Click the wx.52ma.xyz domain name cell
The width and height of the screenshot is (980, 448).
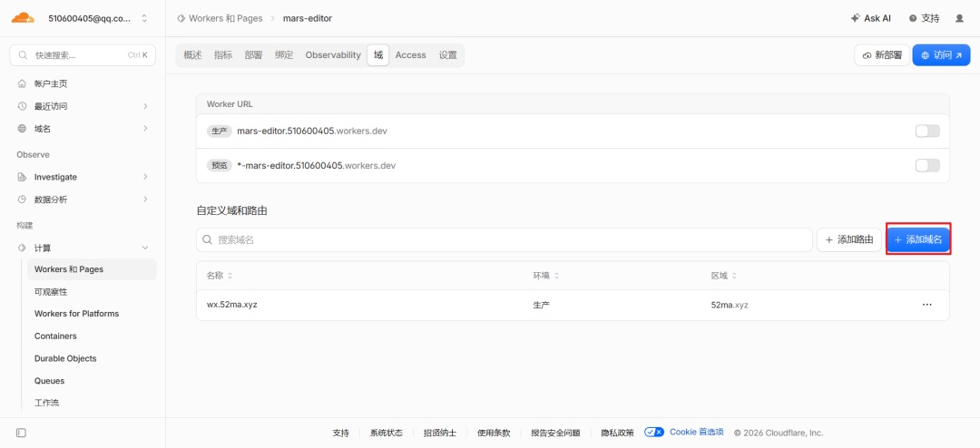click(232, 305)
